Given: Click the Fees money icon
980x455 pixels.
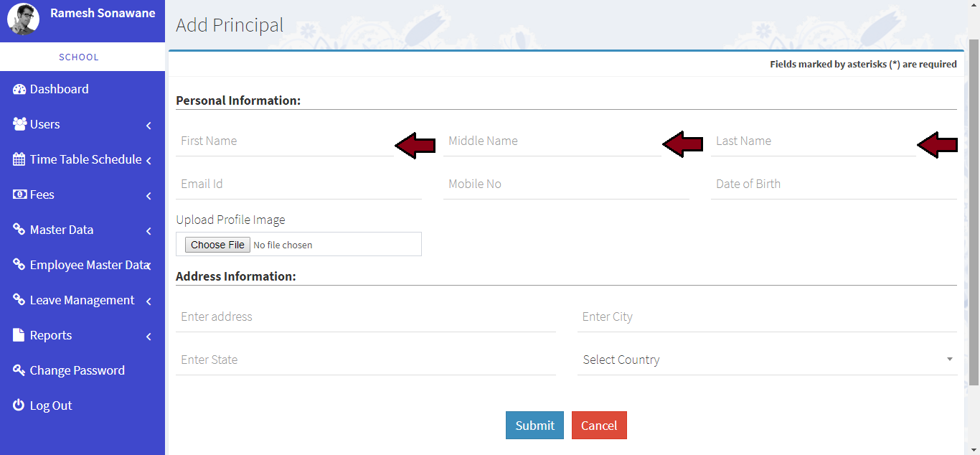Looking at the screenshot, I should (19, 194).
